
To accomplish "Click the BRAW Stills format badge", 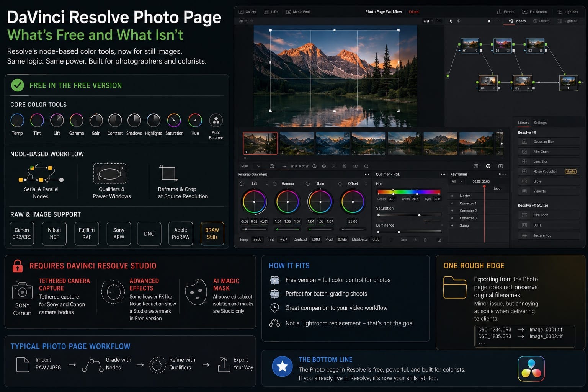I will [x=212, y=234].
